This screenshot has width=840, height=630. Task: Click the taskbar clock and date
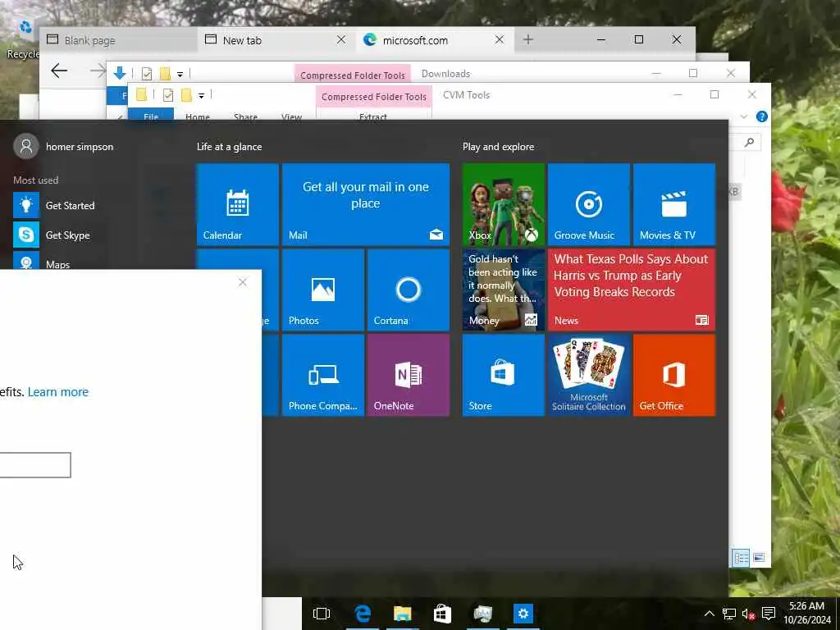tap(807, 613)
